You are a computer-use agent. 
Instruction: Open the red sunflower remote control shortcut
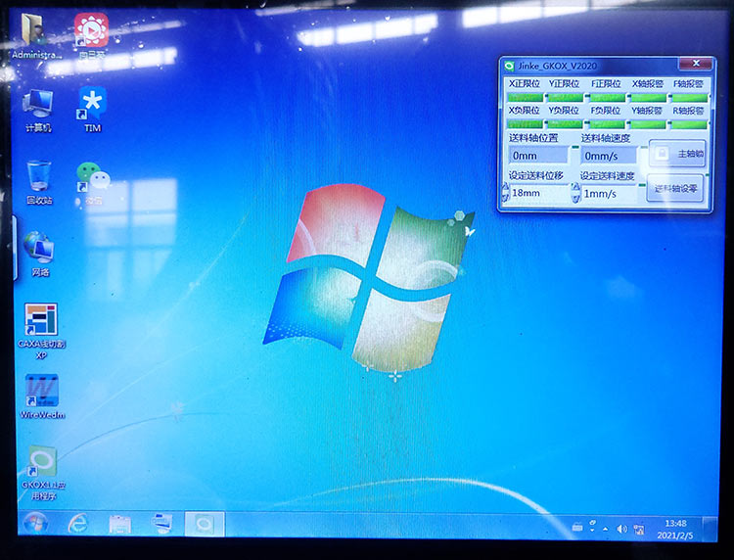tap(91, 35)
